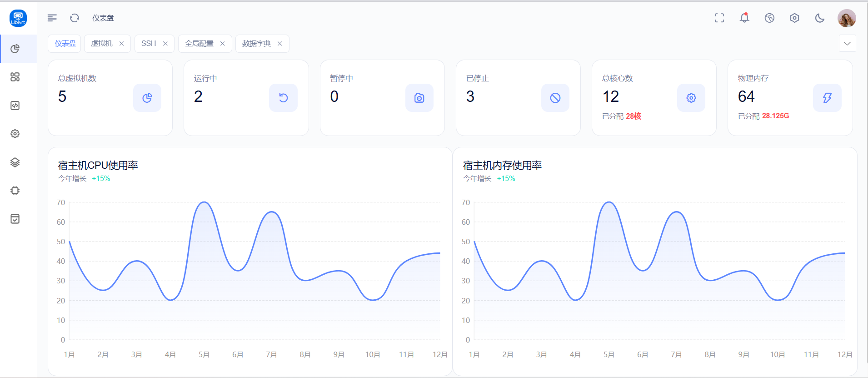Collapse the sidebar menu with the hamburger icon
Screen dimensions: 868x378
pos(52,18)
